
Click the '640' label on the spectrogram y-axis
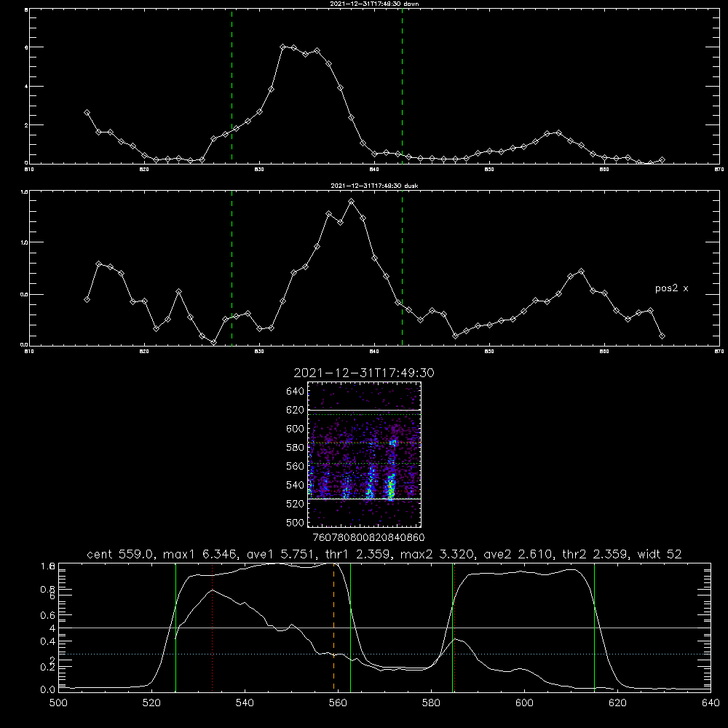pos(296,392)
